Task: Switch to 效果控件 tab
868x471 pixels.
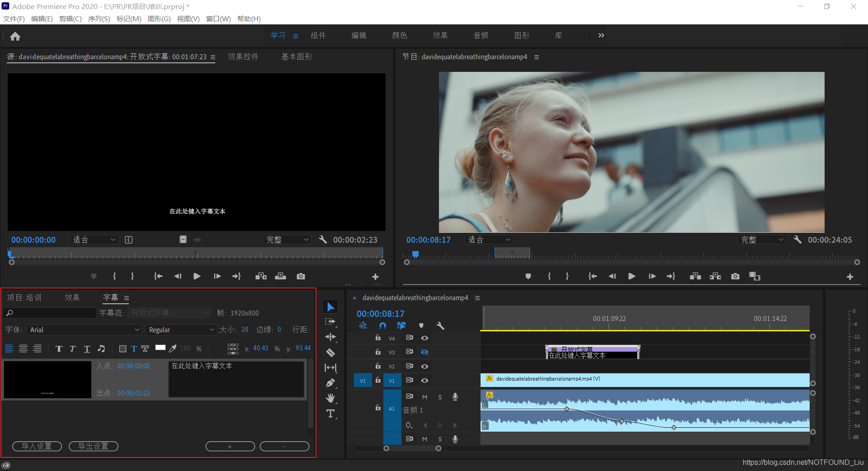Action: [243, 57]
